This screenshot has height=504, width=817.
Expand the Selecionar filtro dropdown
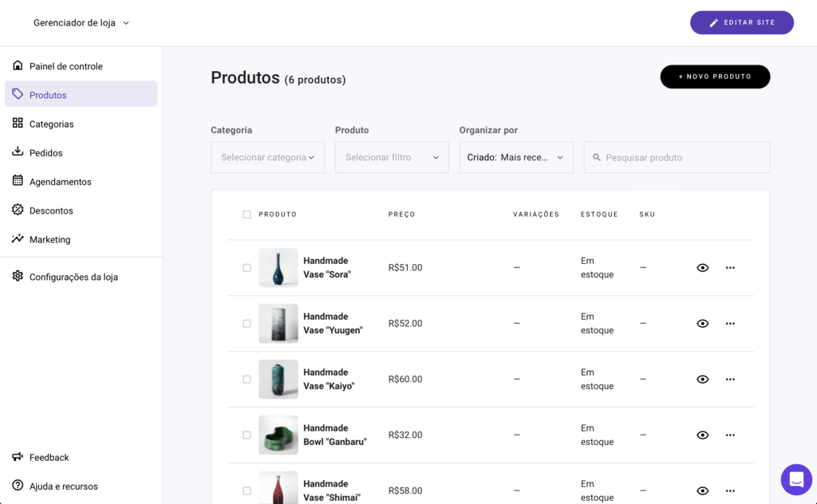pyautogui.click(x=392, y=157)
